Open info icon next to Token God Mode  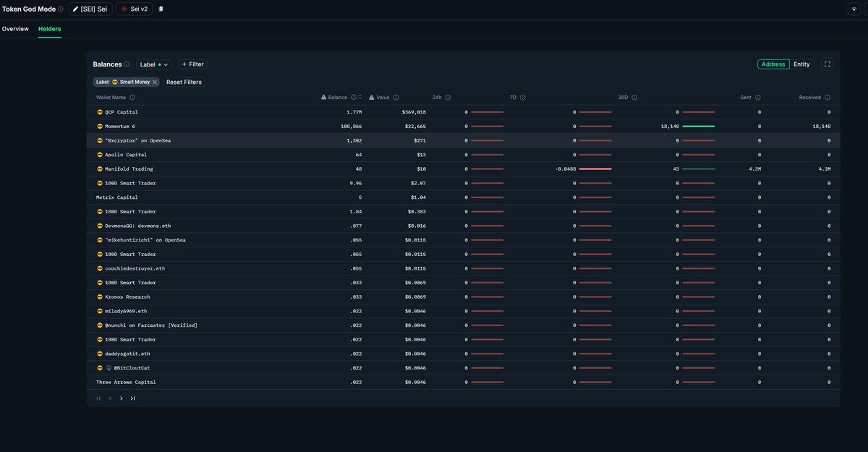click(x=61, y=9)
